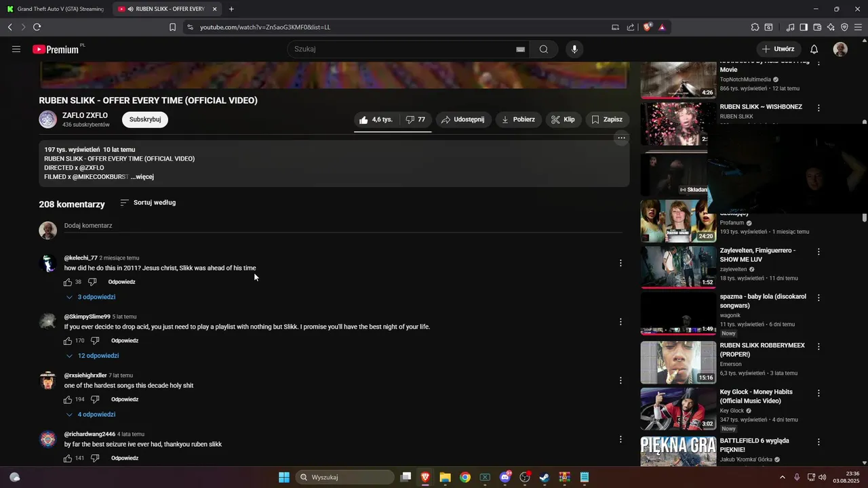
Task: Open YouTube notifications bell
Action: tap(814, 49)
